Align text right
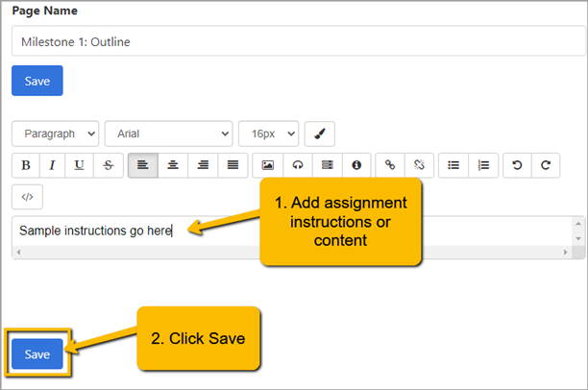The width and height of the screenshot is (588, 390). (203, 165)
